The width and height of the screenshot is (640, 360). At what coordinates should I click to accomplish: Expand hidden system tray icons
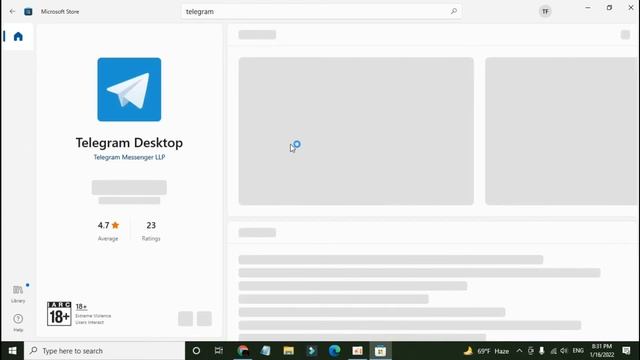point(519,351)
